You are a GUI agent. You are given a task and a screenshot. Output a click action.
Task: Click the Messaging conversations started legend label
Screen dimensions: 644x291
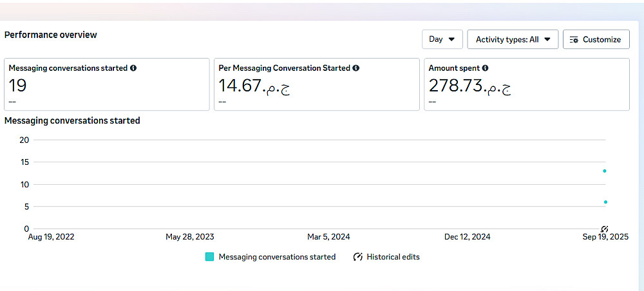point(277,257)
